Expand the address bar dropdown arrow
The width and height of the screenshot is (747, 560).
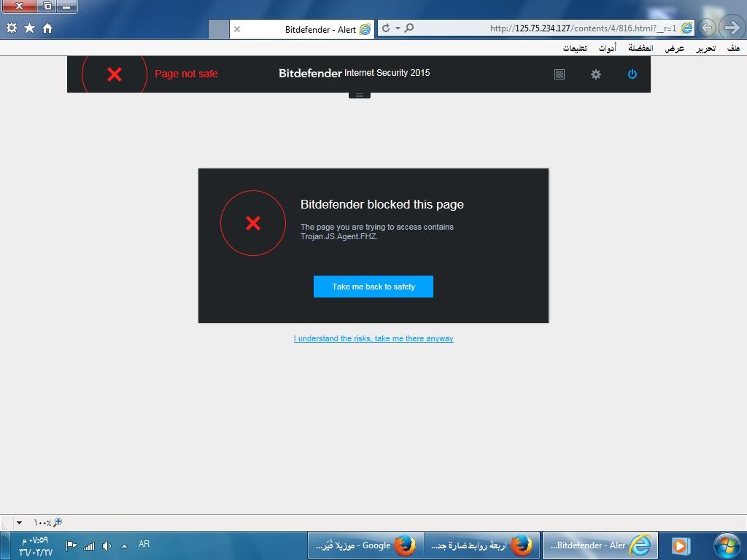[x=398, y=28]
